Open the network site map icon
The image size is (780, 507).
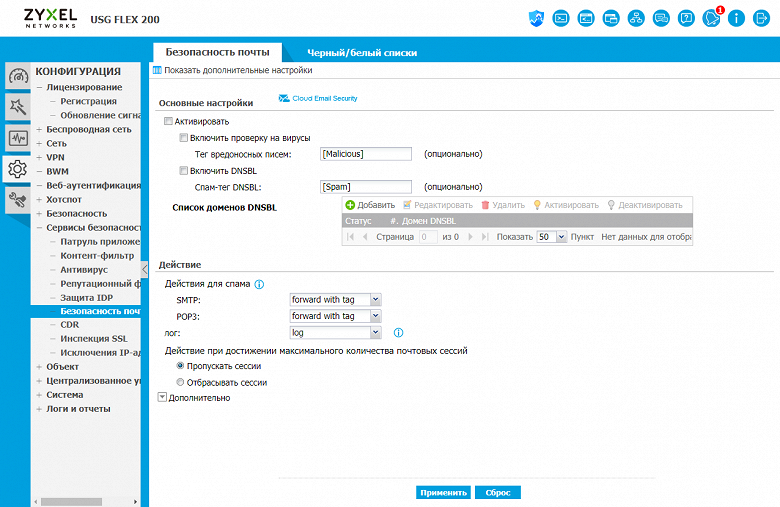pyautogui.click(x=636, y=19)
